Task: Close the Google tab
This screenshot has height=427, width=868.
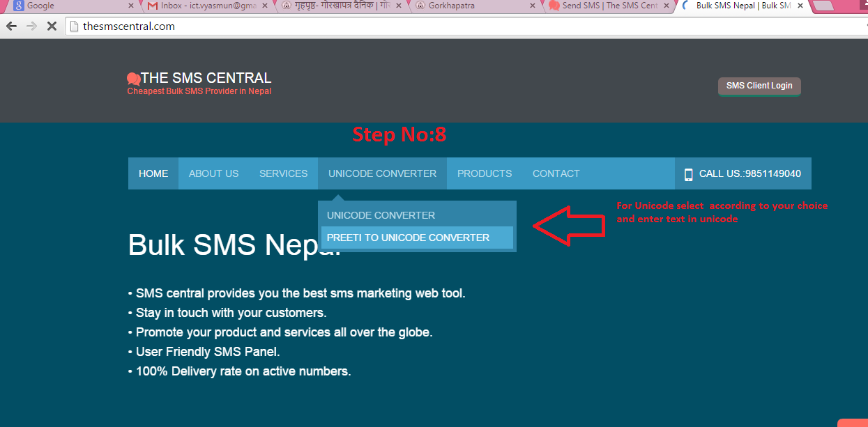Action: (x=131, y=6)
